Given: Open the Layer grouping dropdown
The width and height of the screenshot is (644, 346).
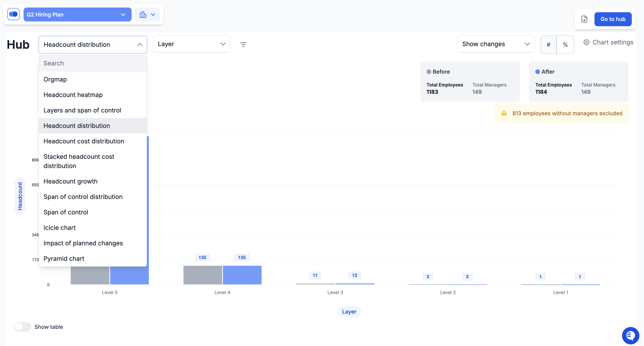Looking at the screenshot, I should point(191,44).
